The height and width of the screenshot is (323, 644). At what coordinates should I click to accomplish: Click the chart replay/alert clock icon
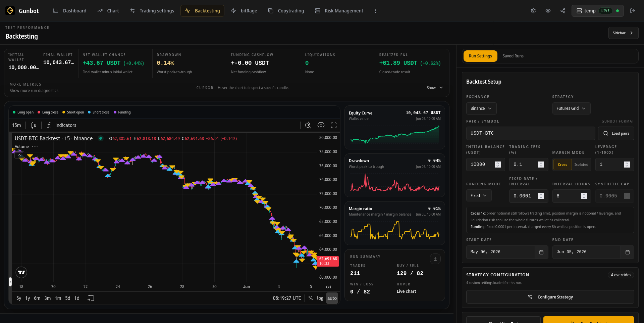pos(308,125)
